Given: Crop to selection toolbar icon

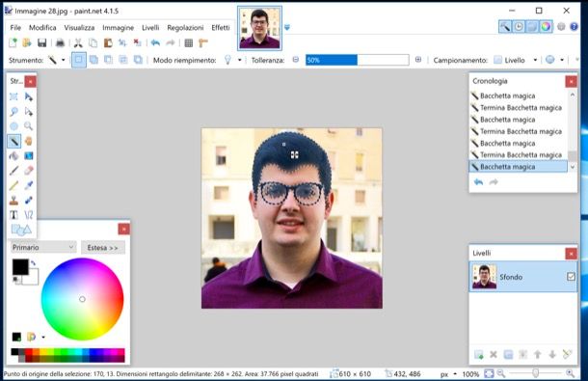Looking at the screenshot, I should pyautogui.click(x=122, y=42).
